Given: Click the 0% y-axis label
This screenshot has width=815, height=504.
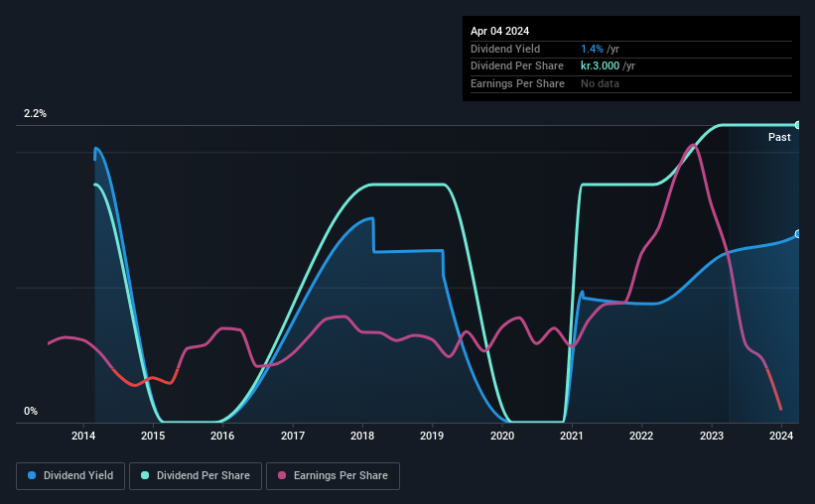Looking at the screenshot, I should (31, 411).
